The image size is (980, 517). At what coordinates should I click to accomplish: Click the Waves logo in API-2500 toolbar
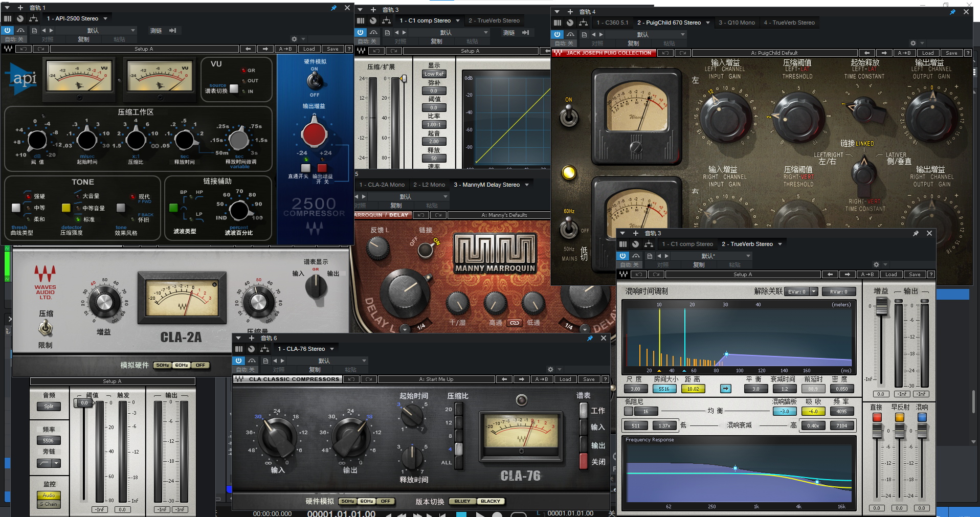pyautogui.click(x=8, y=49)
